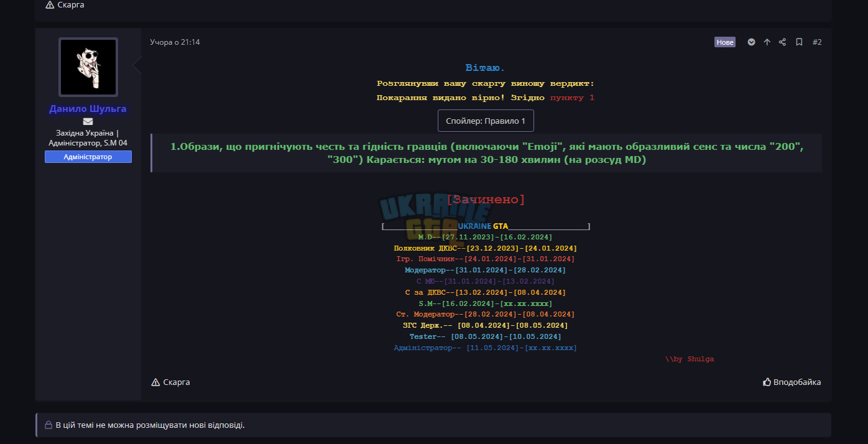Click the 'Покарання видано вірно!' text
Screen dimensions: 868x444
point(441,98)
